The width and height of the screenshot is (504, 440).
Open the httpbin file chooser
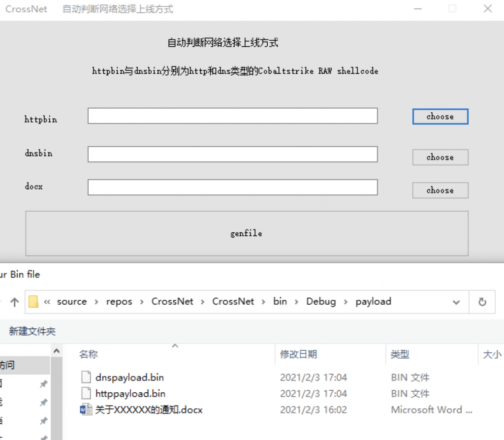[440, 117]
